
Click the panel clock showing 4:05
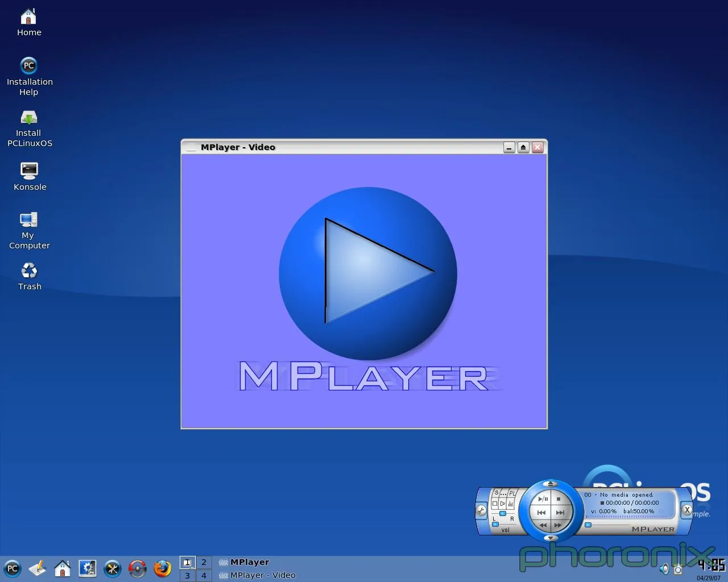pos(712,565)
